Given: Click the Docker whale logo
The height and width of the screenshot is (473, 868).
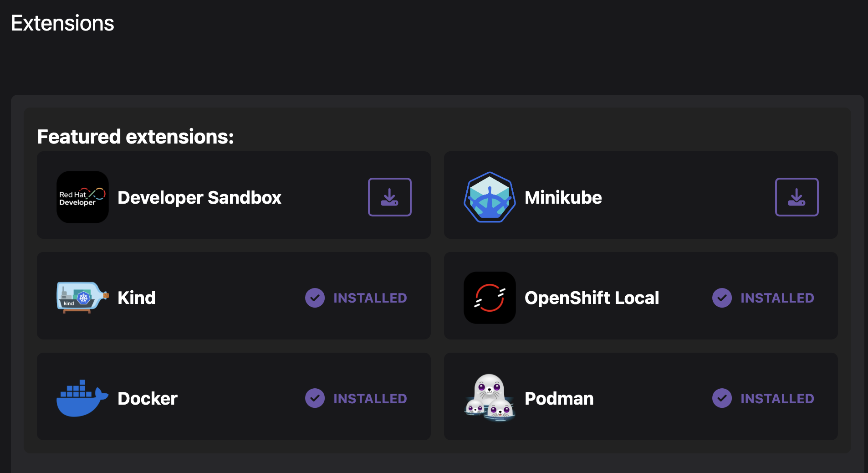Looking at the screenshot, I should coord(82,398).
